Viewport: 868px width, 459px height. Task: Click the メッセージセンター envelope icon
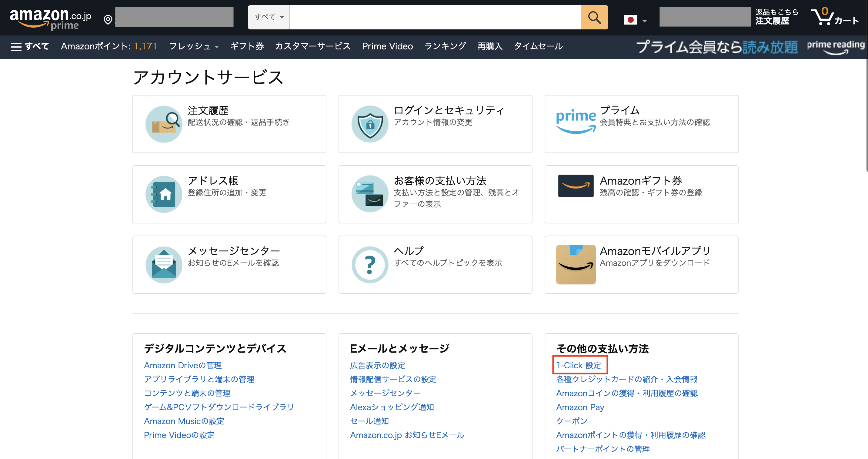[x=164, y=265]
